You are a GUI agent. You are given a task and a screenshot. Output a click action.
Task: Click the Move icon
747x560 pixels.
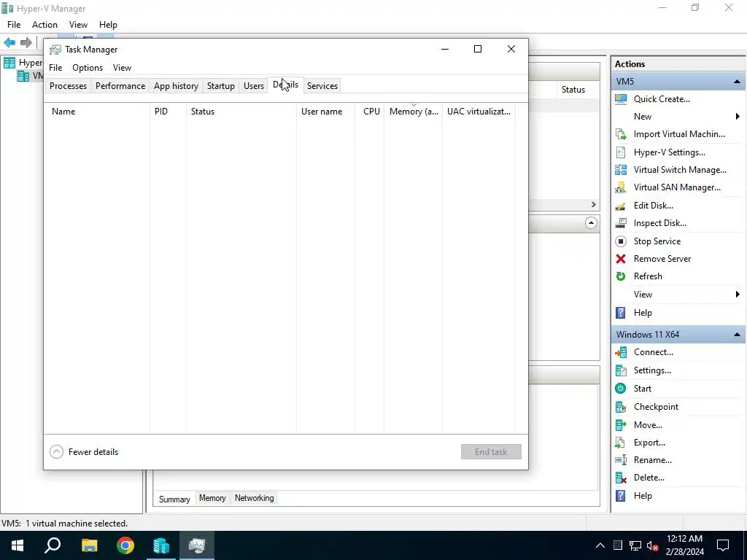(x=621, y=425)
